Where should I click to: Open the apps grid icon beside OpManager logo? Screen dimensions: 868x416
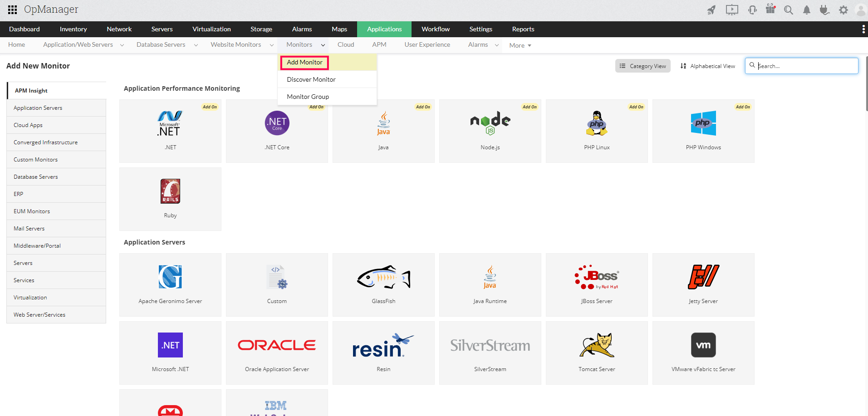[12, 9]
